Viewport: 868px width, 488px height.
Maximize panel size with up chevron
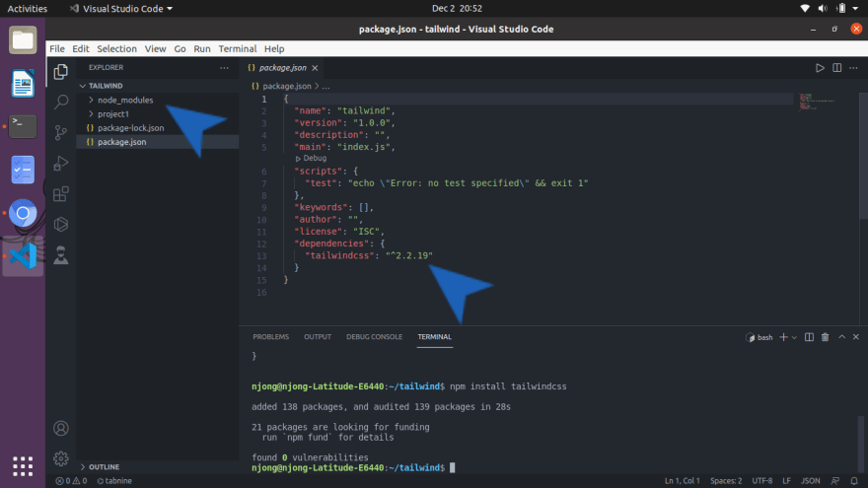click(841, 337)
